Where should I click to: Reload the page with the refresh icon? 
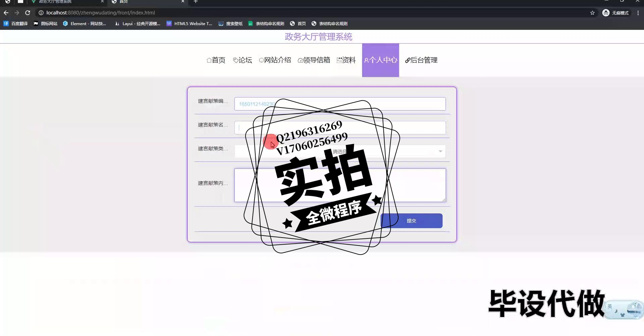(x=28, y=13)
